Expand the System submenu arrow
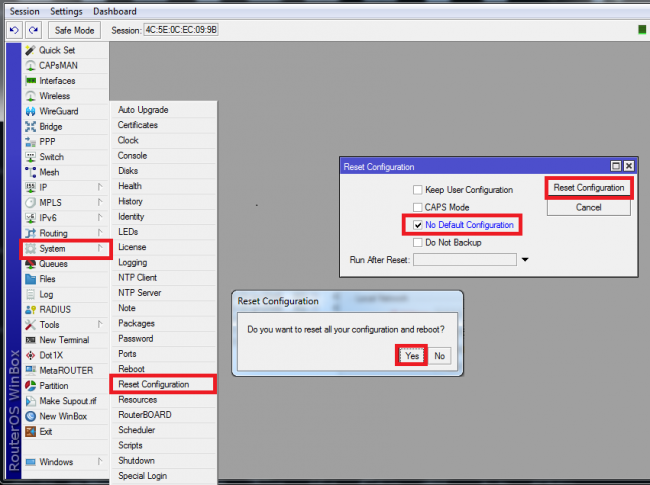This screenshot has width=650, height=485. coord(100,249)
